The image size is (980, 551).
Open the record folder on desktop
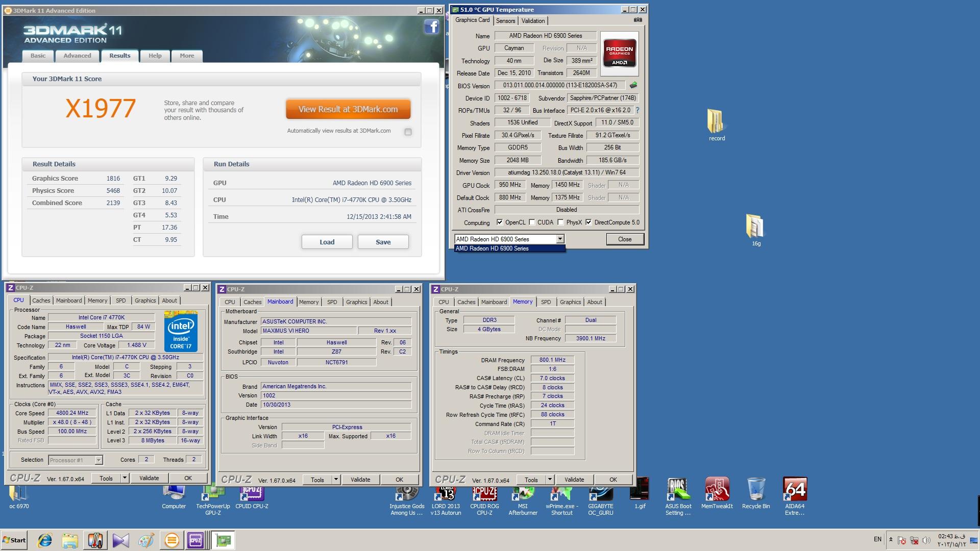(716, 124)
